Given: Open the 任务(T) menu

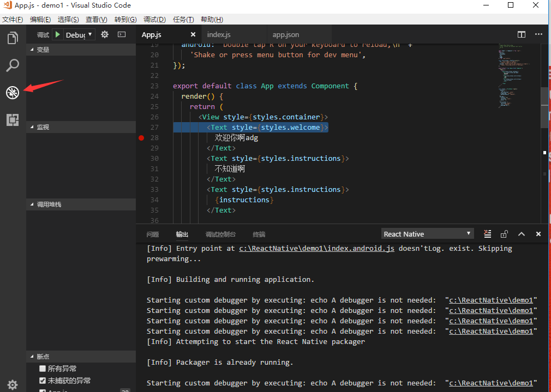Looking at the screenshot, I should [183, 19].
